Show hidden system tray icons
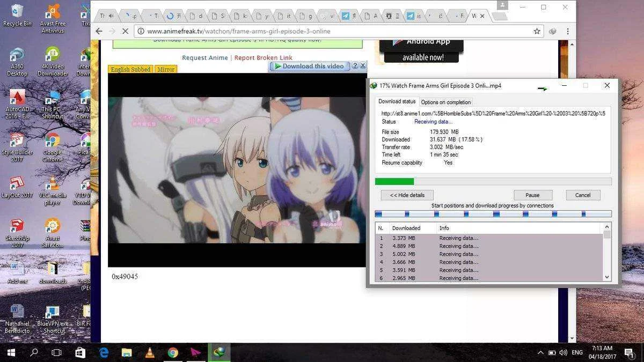Viewport: 644px width, 362px height. (x=540, y=353)
